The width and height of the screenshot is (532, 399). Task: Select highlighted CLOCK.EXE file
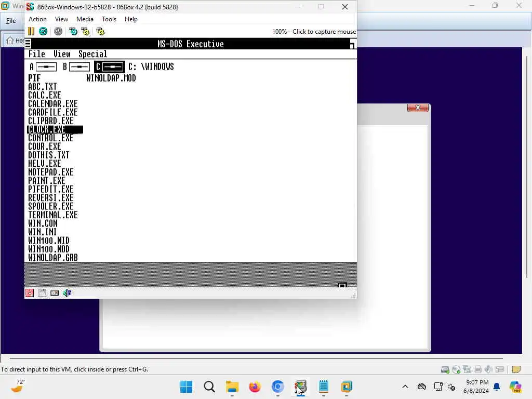pos(55,129)
